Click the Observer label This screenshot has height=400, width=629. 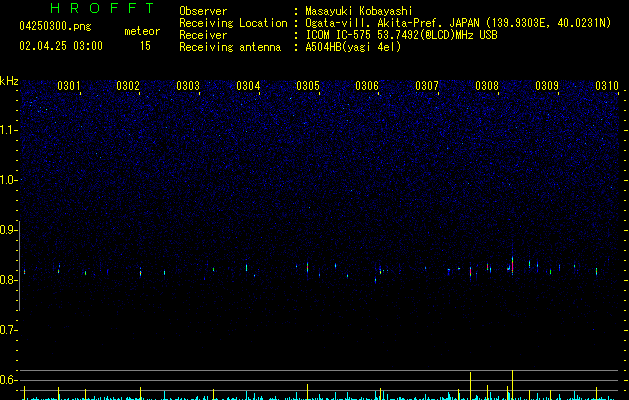pos(203,11)
